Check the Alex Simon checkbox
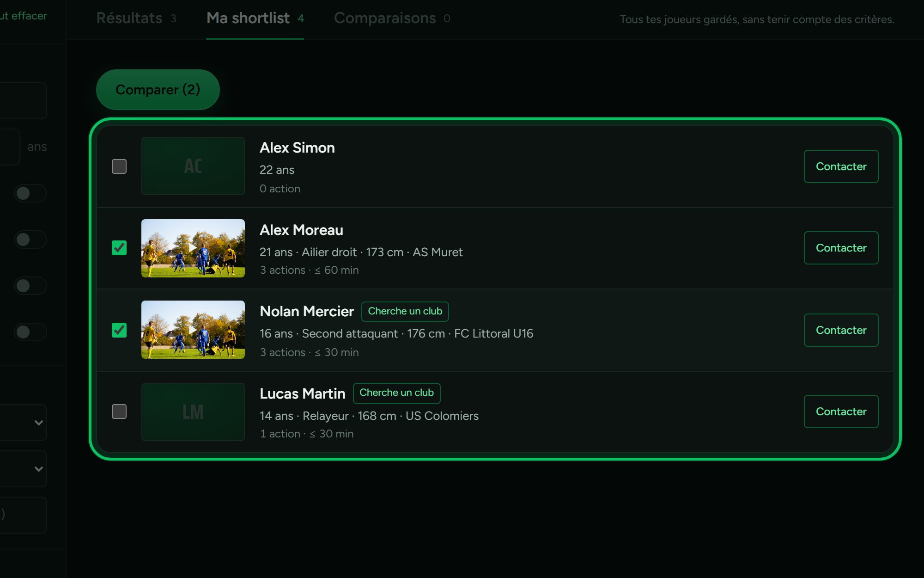The height and width of the screenshot is (578, 924). click(x=119, y=166)
